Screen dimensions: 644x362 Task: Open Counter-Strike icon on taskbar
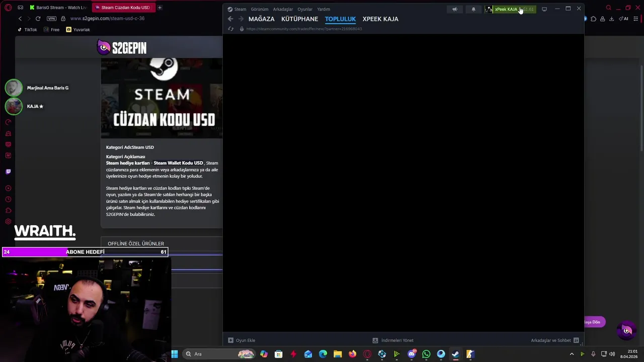(470, 354)
